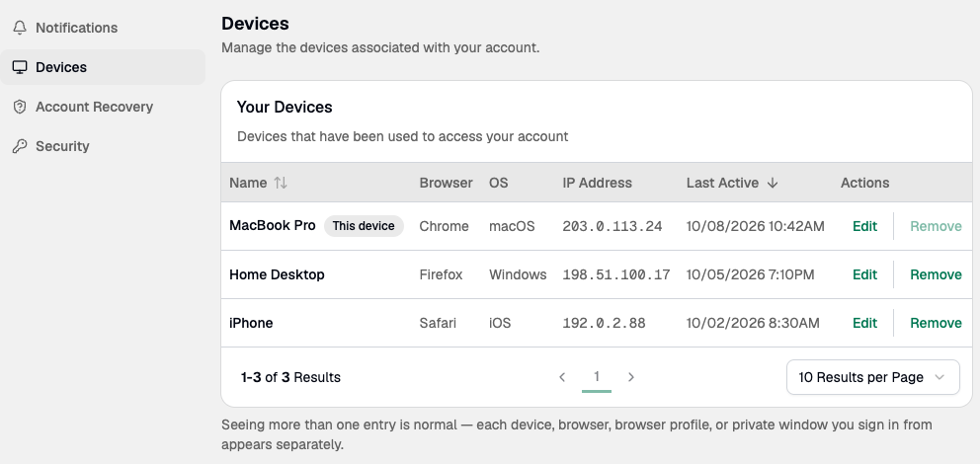980x464 pixels.
Task: Open the Account Recovery section
Action: pos(103,107)
